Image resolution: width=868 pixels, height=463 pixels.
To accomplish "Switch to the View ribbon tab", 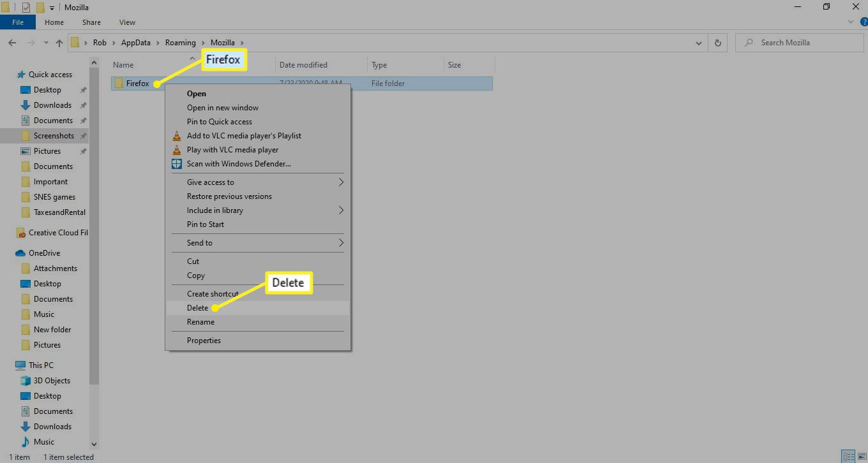I will pyautogui.click(x=127, y=22).
